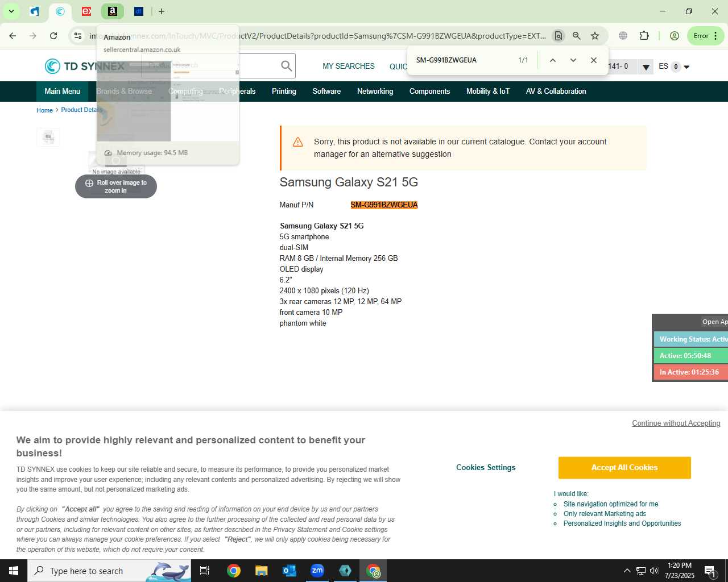The height and width of the screenshot is (582, 728).
Task: Click the In Active 01:25:36 timer
Action: (x=691, y=372)
